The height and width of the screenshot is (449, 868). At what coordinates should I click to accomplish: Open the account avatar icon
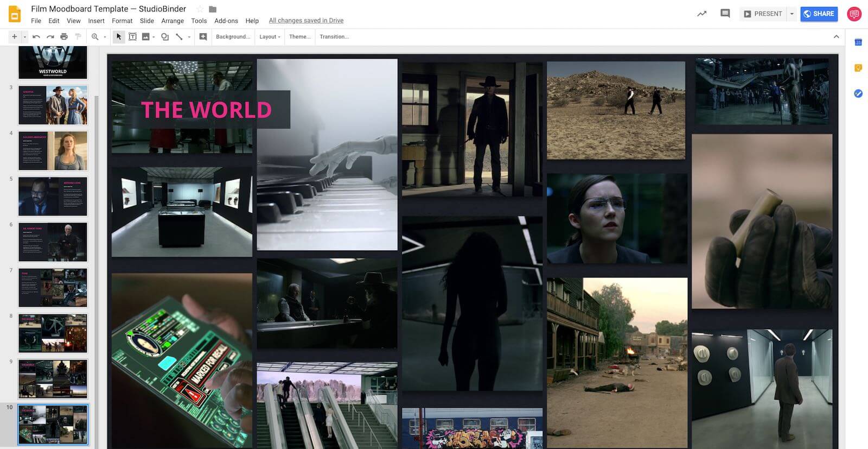(x=854, y=14)
